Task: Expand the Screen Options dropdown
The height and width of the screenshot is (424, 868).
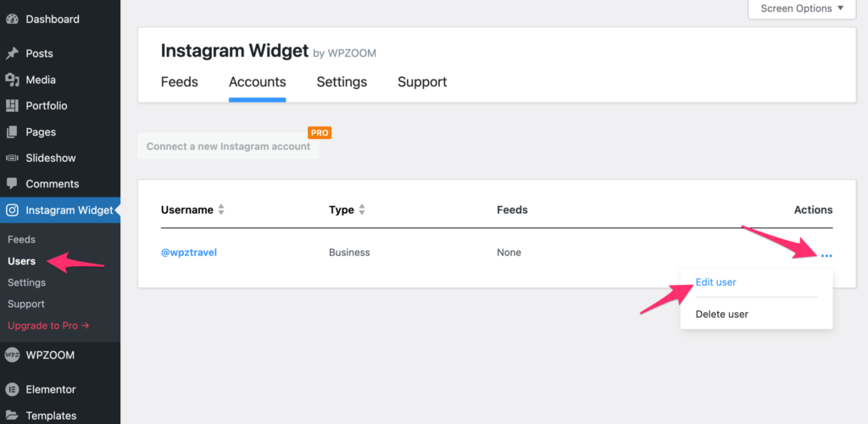Action: [x=802, y=8]
